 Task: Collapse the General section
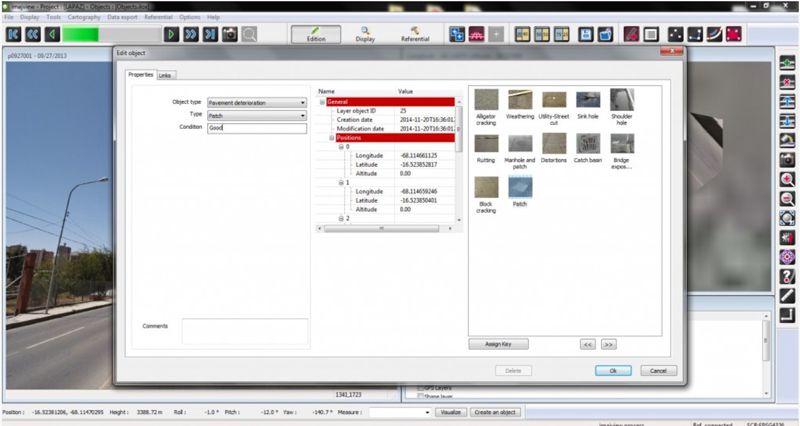point(322,102)
